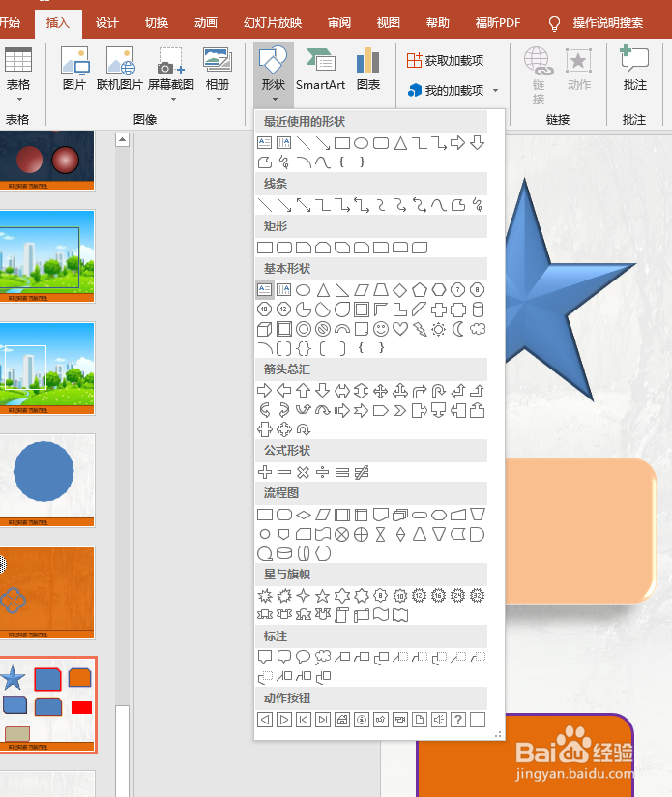The height and width of the screenshot is (797, 672).
Task: Click the 图片 picture button
Action: (x=74, y=70)
